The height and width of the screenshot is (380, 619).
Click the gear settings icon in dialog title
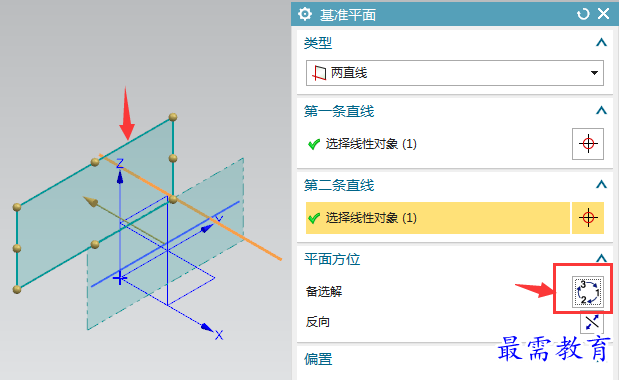(x=304, y=14)
